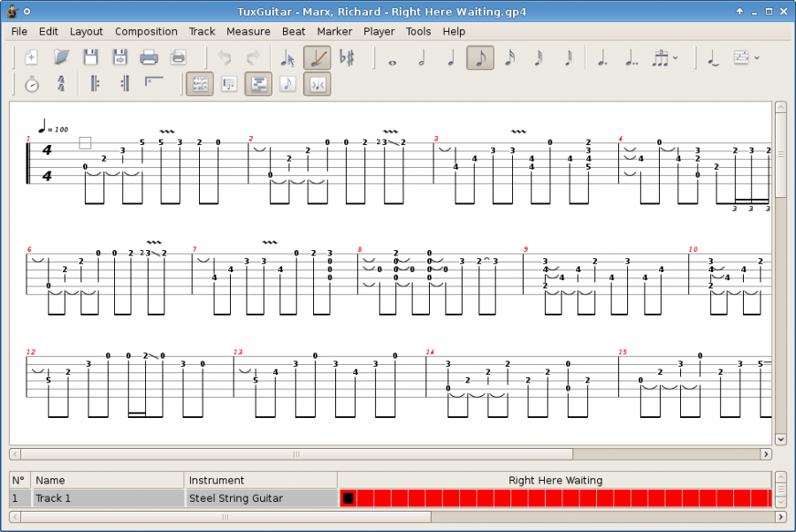
Task: Open the Composition menu
Action: tap(146, 32)
